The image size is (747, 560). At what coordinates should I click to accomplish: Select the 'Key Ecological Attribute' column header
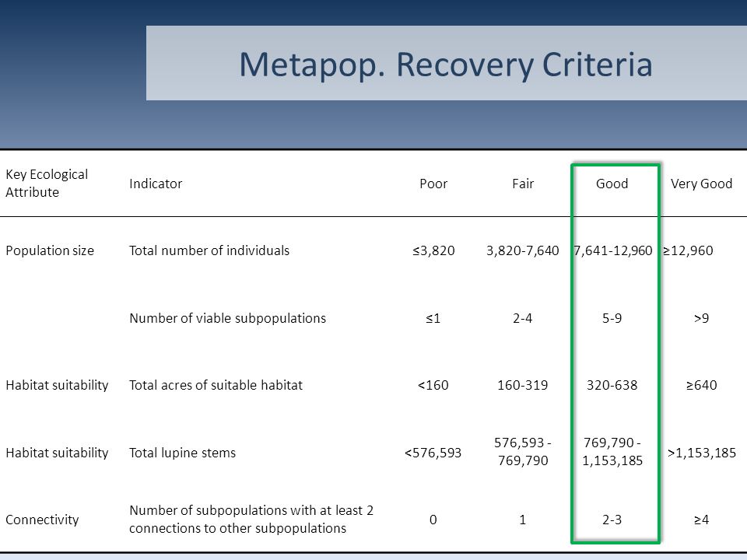[x=47, y=184]
